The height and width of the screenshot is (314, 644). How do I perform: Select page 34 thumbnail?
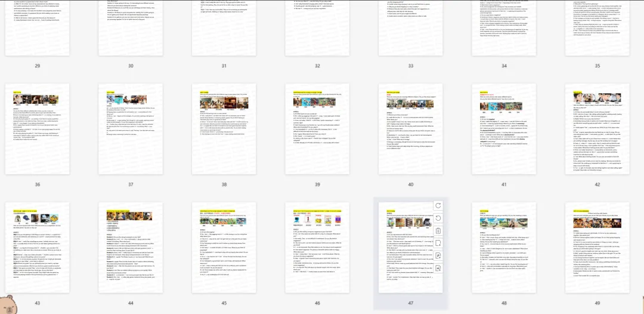[504, 28]
